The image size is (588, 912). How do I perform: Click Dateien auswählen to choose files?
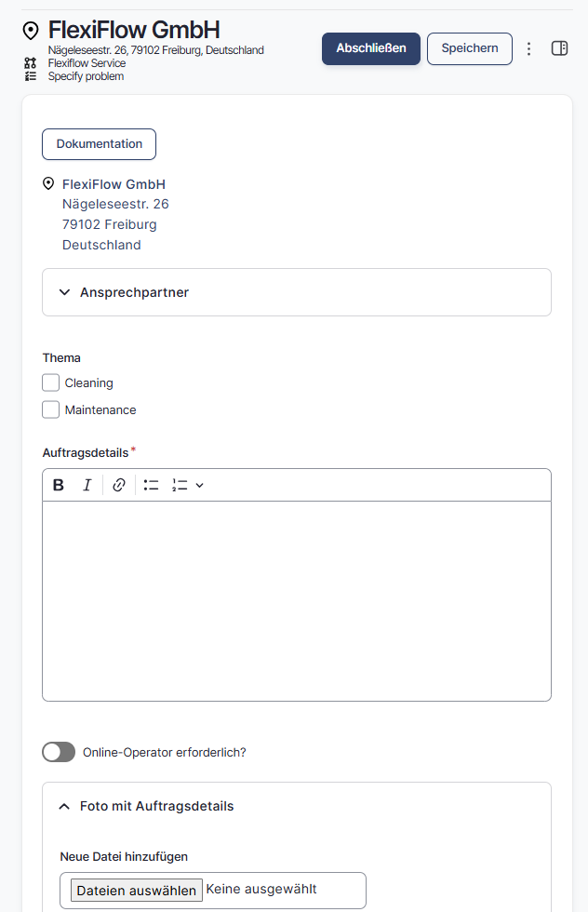137,890
